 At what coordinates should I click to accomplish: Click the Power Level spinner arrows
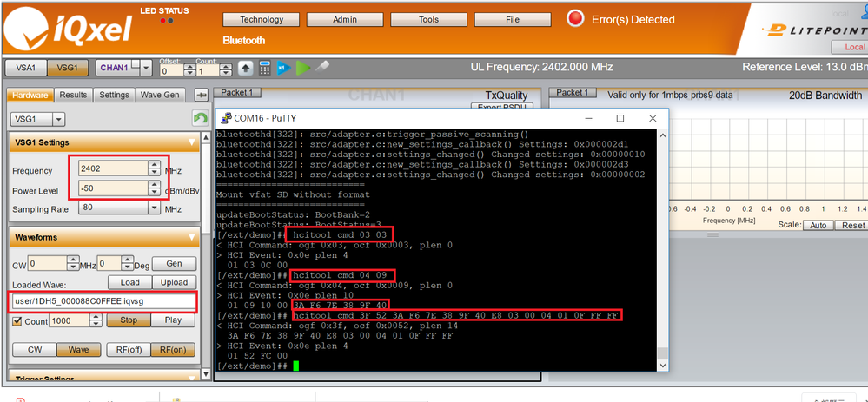(x=154, y=188)
